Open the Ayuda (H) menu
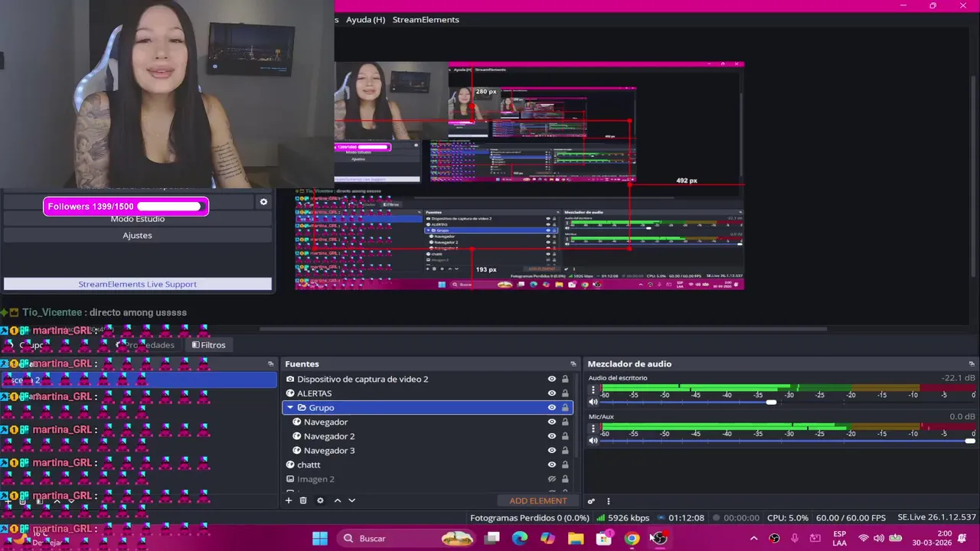This screenshot has height=551, width=980. tap(365, 20)
